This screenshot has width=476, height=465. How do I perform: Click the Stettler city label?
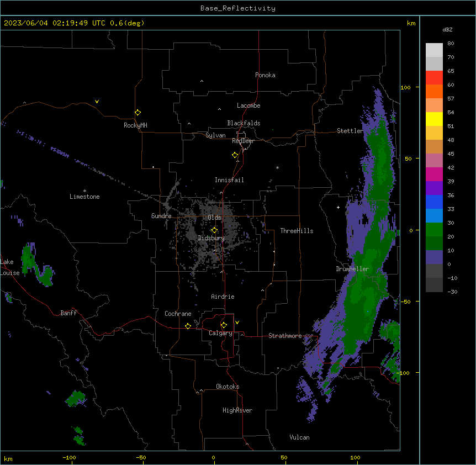[350, 131]
